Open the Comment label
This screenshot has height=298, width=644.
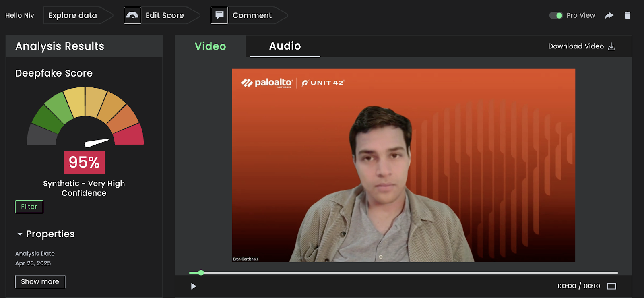(252, 15)
